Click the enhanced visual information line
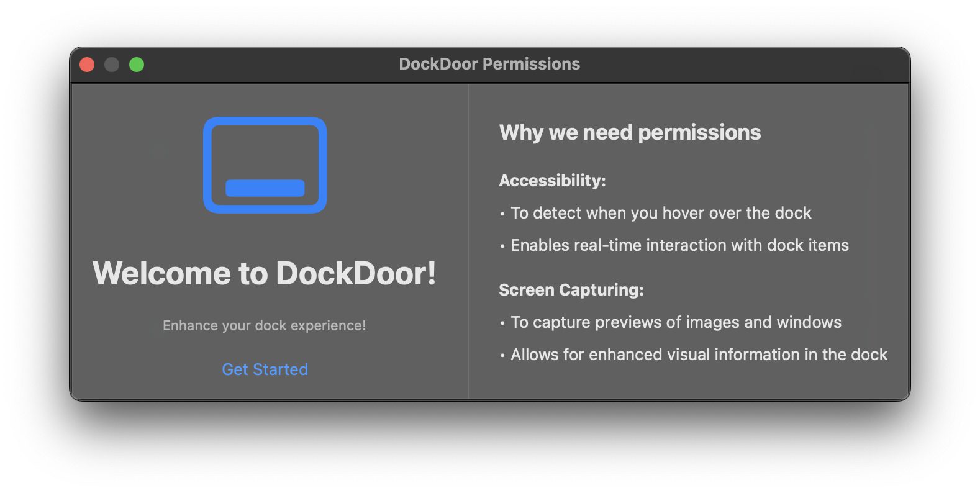The height and width of the screenshot is (493, 980). point(699,355)
